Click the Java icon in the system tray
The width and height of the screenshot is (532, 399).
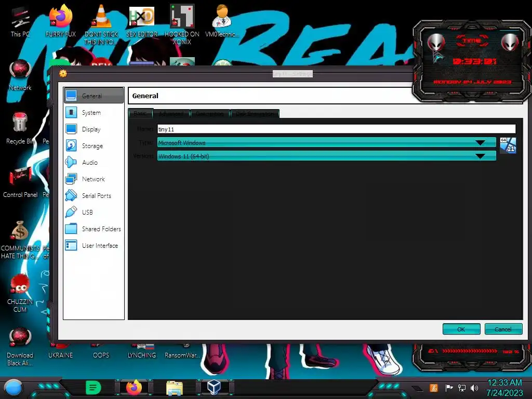tap(434, 388)
